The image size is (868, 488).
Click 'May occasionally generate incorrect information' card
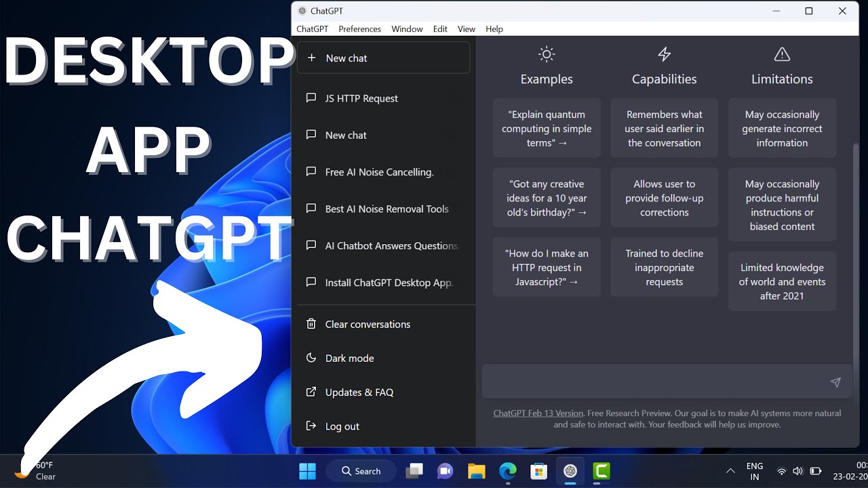tap(782, 128)
